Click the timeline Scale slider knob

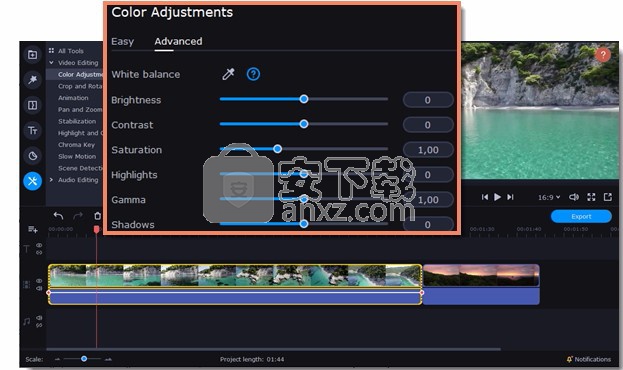click(84, 358)
